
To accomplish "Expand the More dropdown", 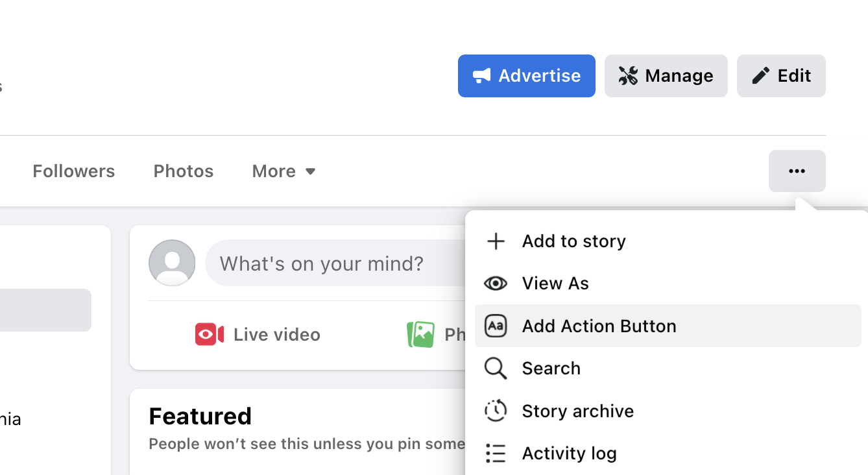I will point(283,171).
